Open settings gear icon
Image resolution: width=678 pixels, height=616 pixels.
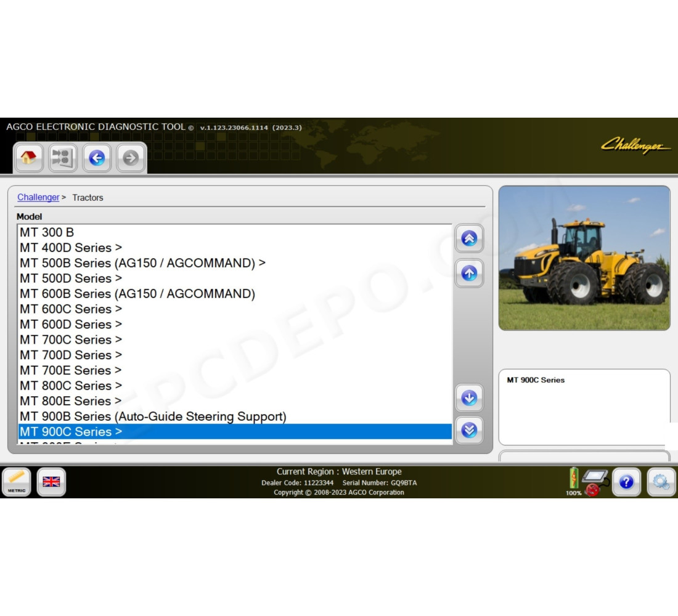point(661,482)
